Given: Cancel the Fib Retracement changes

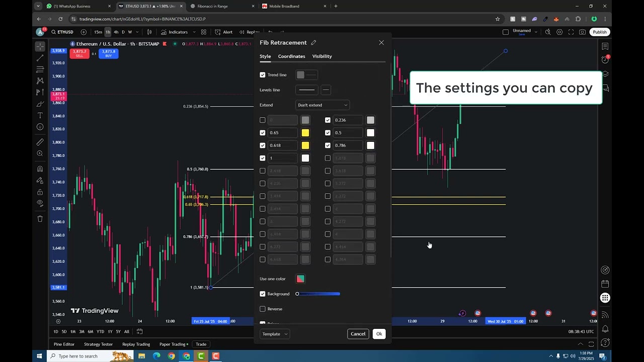Looking at the screenshot, I should pyautogui.click(x=358, y=334).
